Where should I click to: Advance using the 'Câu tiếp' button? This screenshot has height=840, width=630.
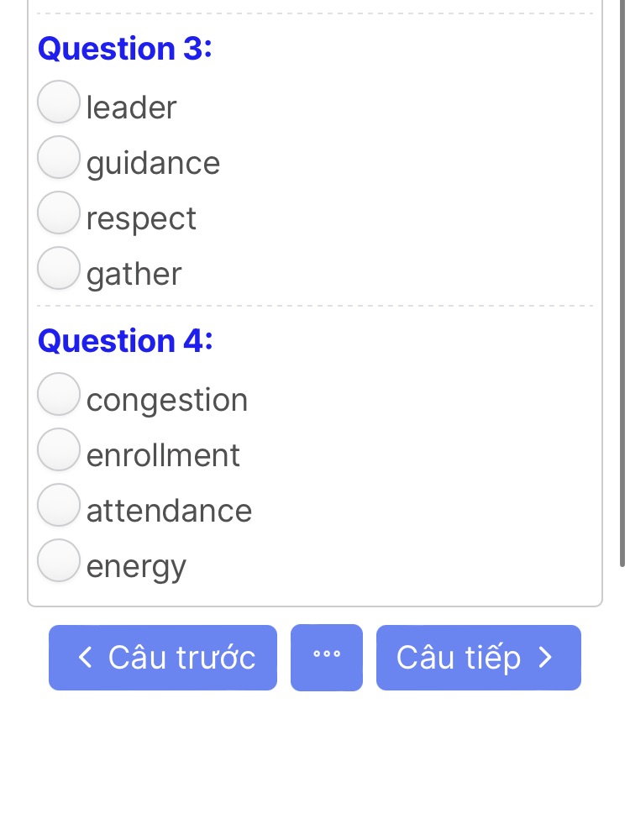[x=479, y=658]
